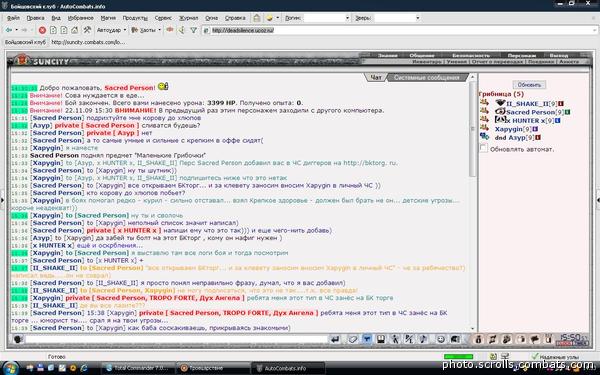Click the smiley face icon in chat bar

[x=441, y=339]
